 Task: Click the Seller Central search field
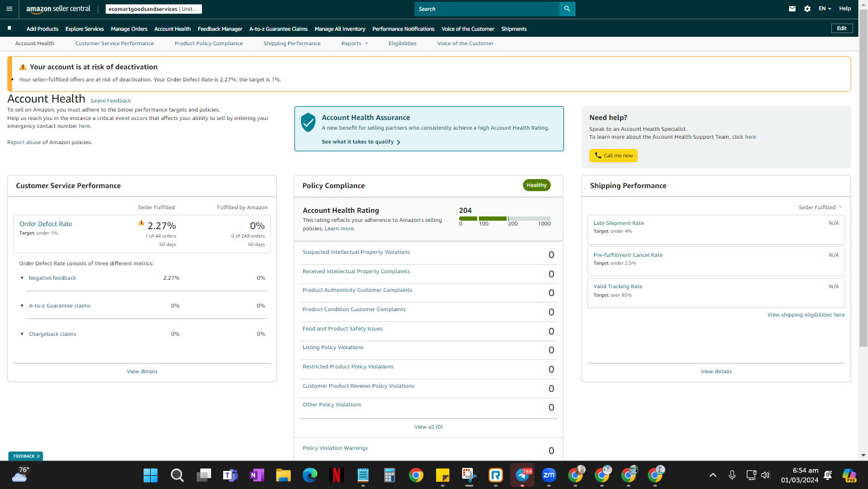487,9
